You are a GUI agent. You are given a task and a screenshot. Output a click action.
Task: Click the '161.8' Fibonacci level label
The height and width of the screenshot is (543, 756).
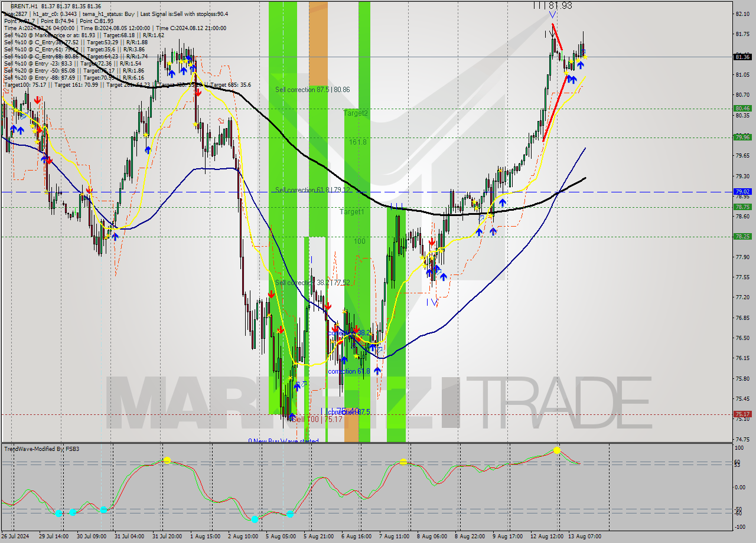coord(357,142)
